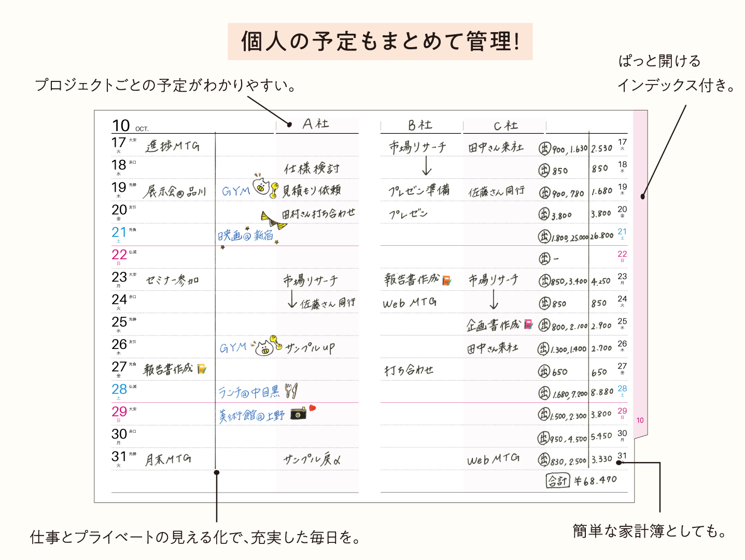Click the pink book sticker beside 企画書作成
This screenshot has width=745, height=560.
(x=528, y=324)
